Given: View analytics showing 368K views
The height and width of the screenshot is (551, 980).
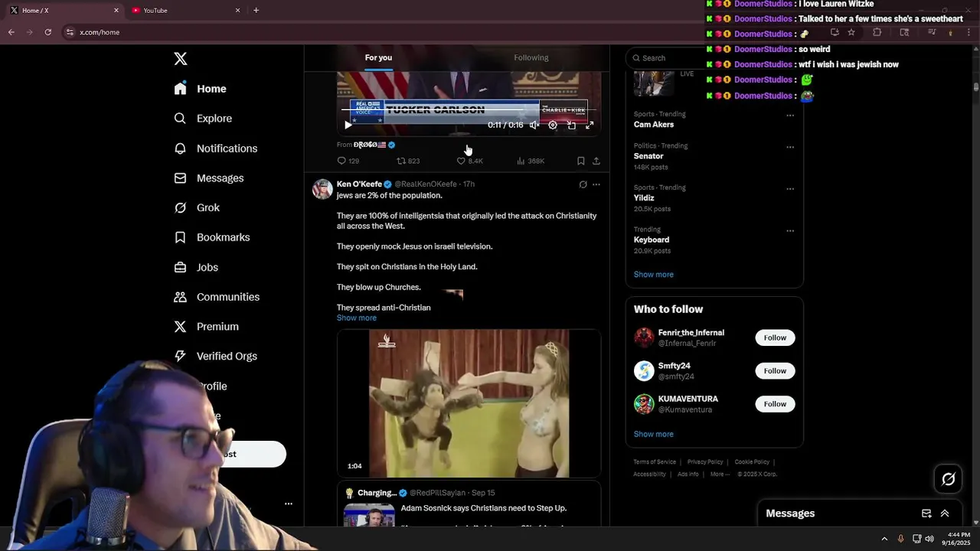Looking at the screenshot, I should (x=531, y=161).
